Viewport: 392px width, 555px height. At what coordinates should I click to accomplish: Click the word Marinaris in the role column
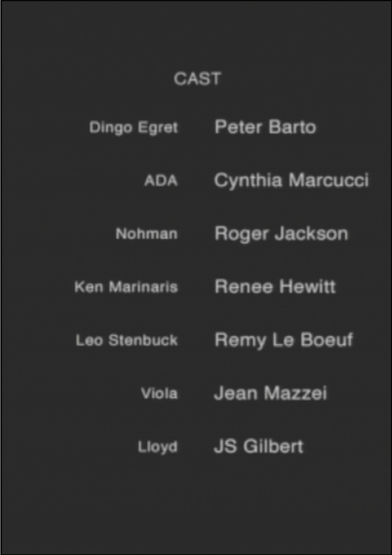coord(143,287)
